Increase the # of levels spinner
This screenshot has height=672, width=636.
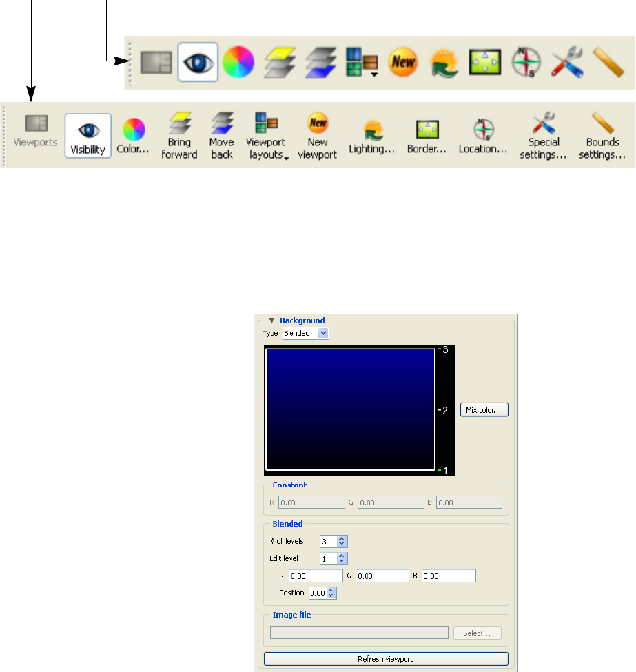click(x=342, y=539)
